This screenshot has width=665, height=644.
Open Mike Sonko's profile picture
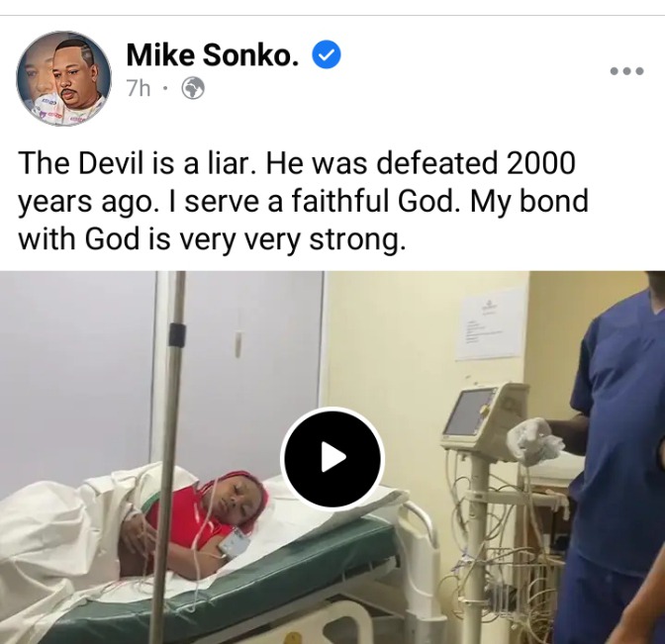click(x=63, y=78)
